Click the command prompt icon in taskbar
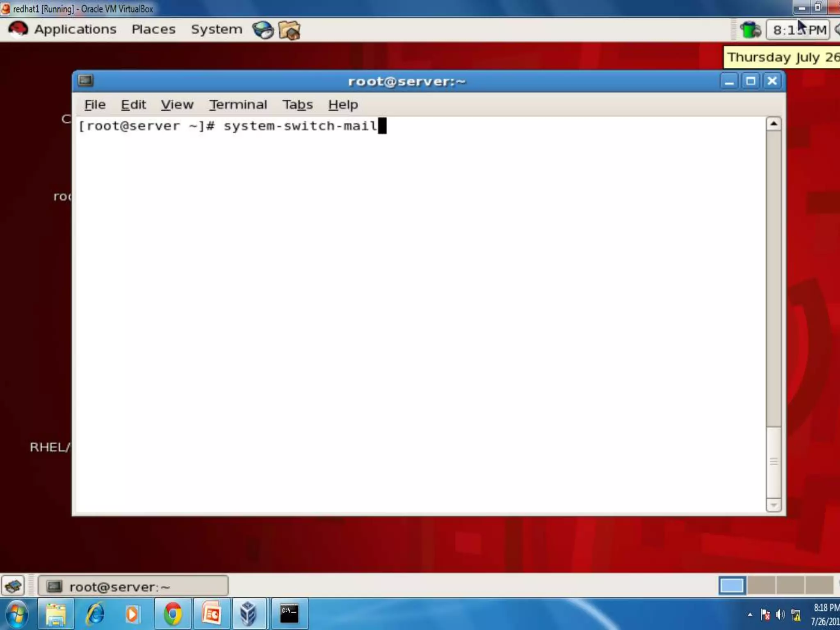 point(289,614)
